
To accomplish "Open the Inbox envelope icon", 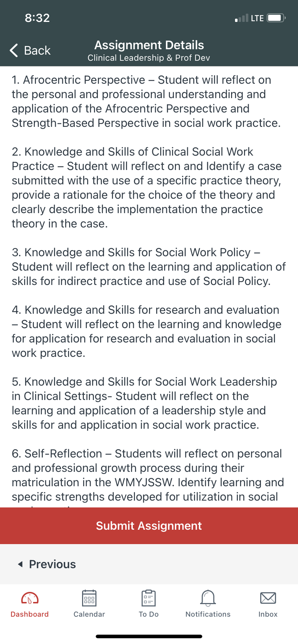I will tap(268, 598).
